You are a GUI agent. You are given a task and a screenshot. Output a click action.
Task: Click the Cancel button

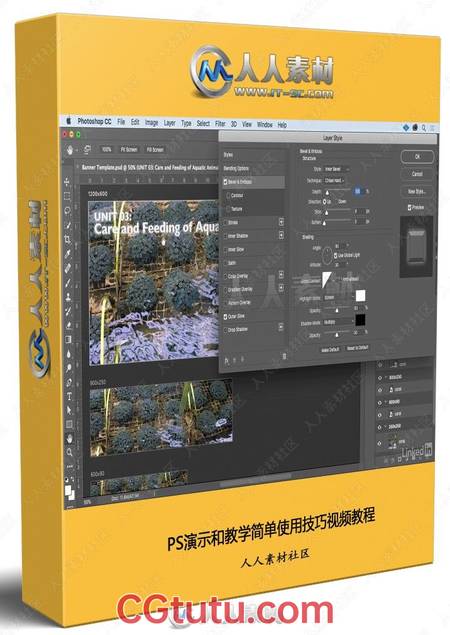417,174
